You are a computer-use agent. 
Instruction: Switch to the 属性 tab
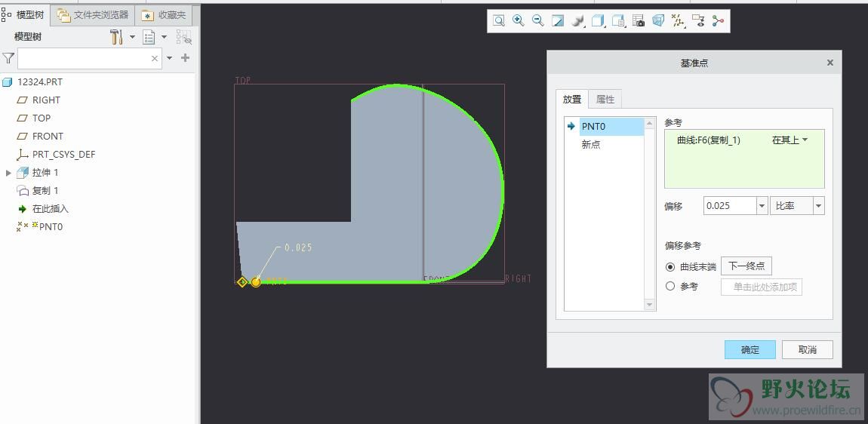(605, 99)
